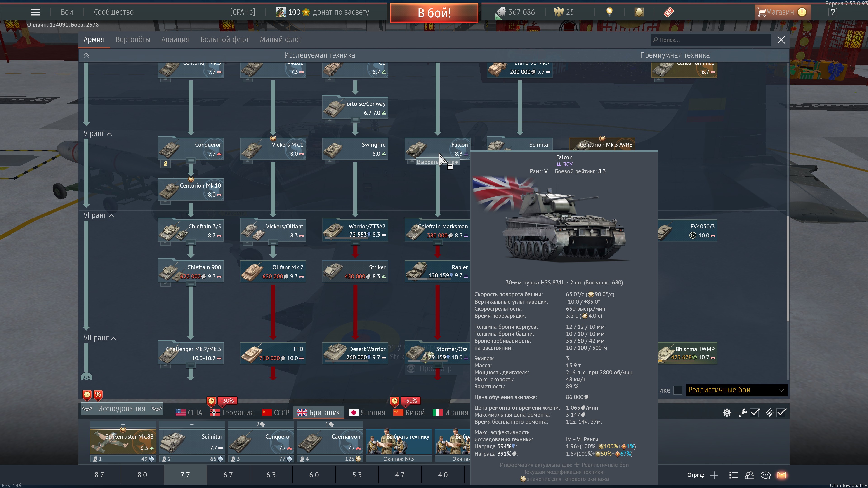Open the squad chat bubble icon

coord(765,475)
